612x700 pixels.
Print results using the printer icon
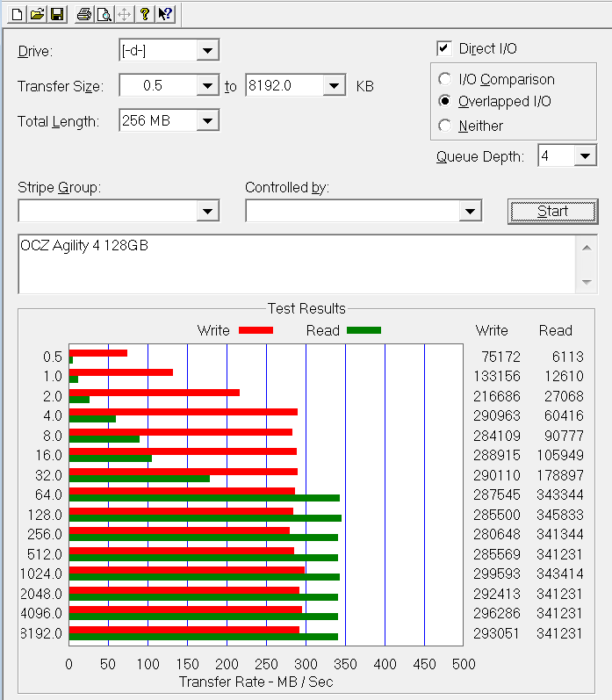click(84, 14)
